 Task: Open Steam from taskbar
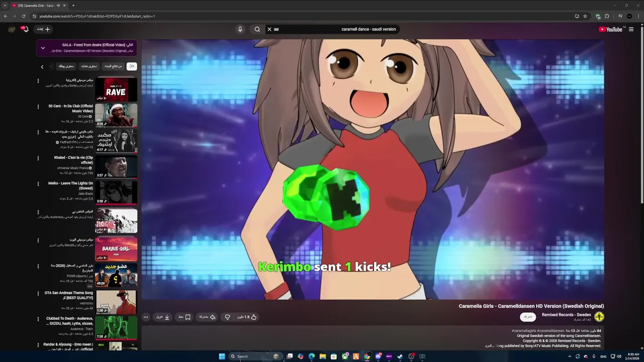[400, 356]
